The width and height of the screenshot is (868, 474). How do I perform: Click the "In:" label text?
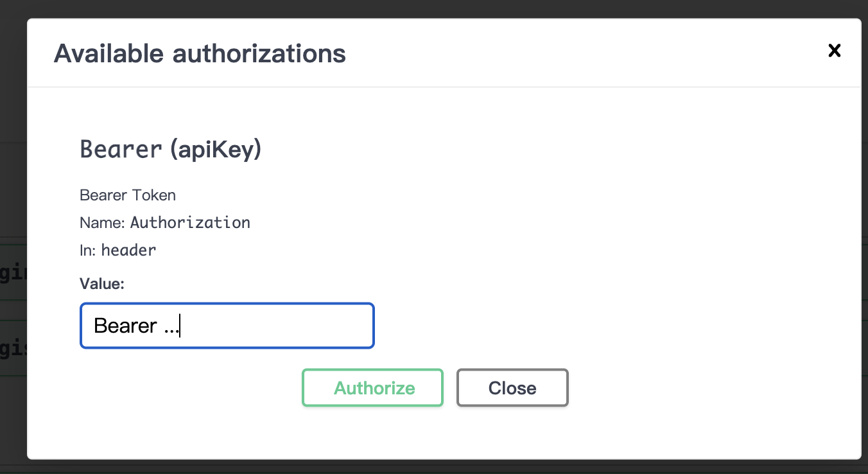[x=88, y=250]
